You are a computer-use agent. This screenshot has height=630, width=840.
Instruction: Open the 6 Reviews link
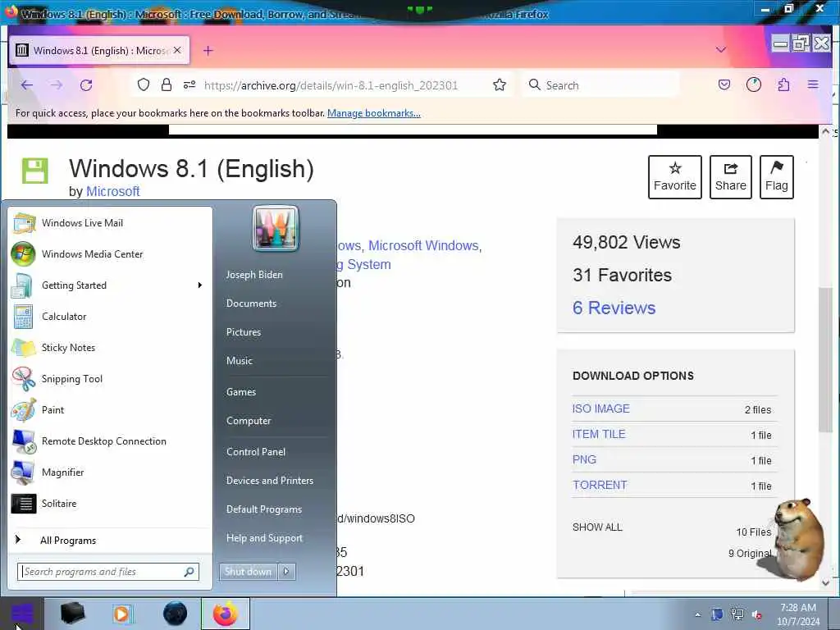tap(614, 308)
